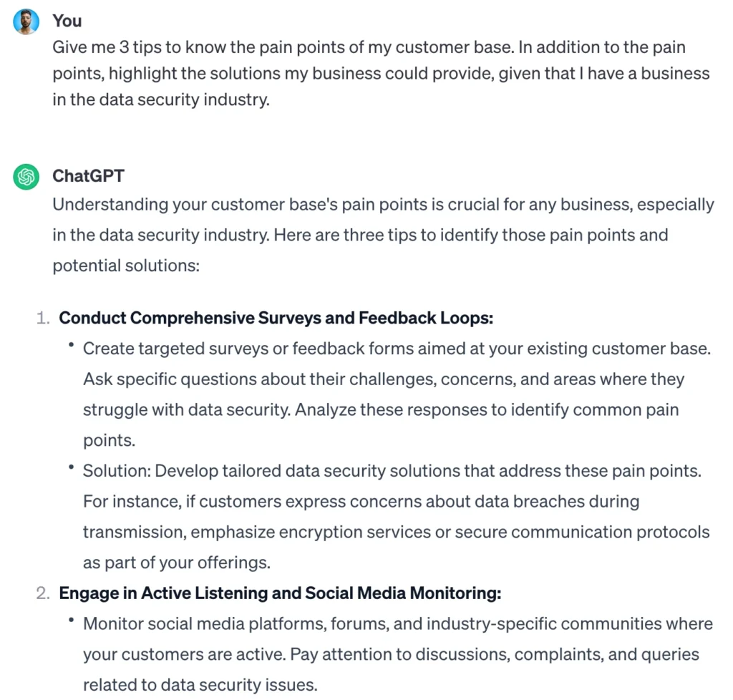This screenshot has height=700, width=733.
Task: Click the "You" sender name
Action: pyautogui.click(x=67, y=21)
